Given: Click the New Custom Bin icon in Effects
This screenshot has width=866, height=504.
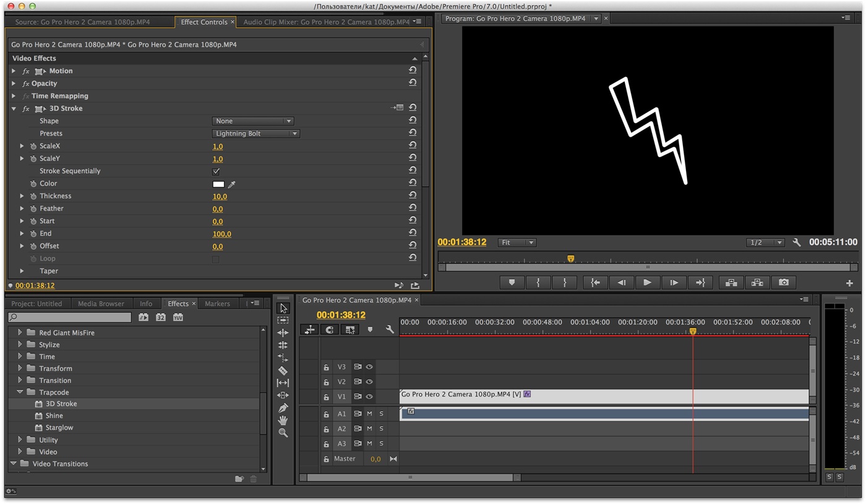Looking at the screenshot, I should (239, 479).
